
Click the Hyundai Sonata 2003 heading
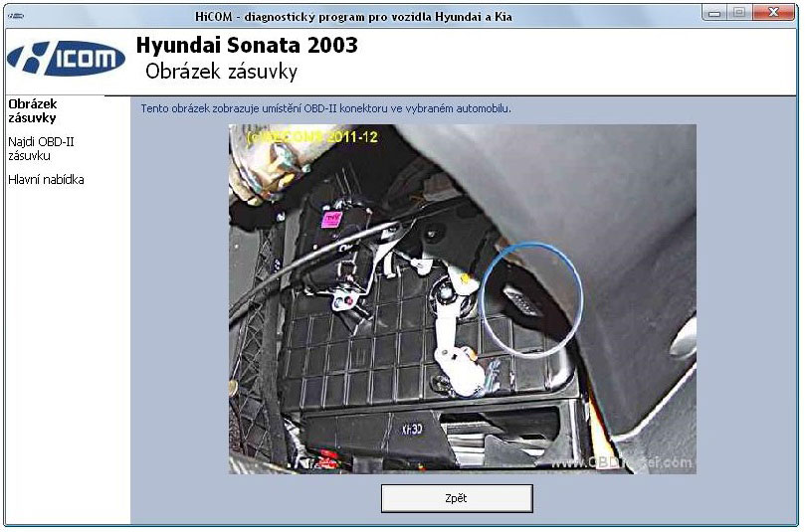tap(246, 46)
